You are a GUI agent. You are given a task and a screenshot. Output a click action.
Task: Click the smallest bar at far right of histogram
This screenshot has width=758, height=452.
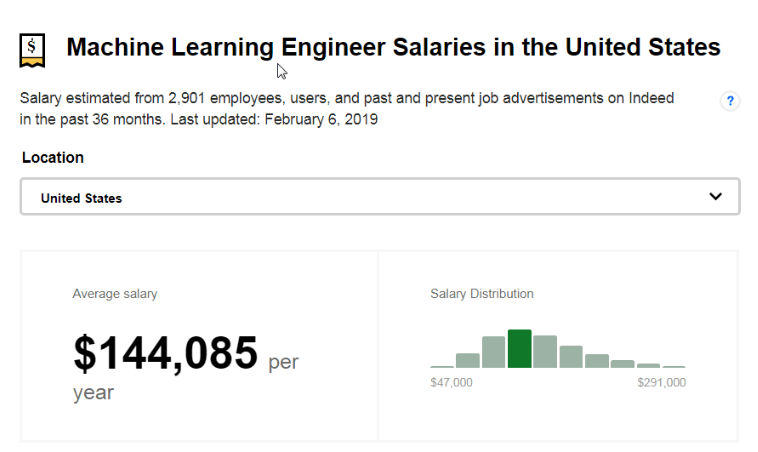point(674,366)
